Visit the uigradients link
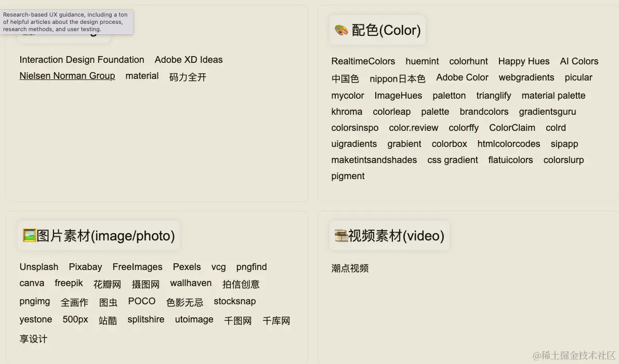Image resolution: width=619 pixels, height=364 pixels. click(354, 144)
